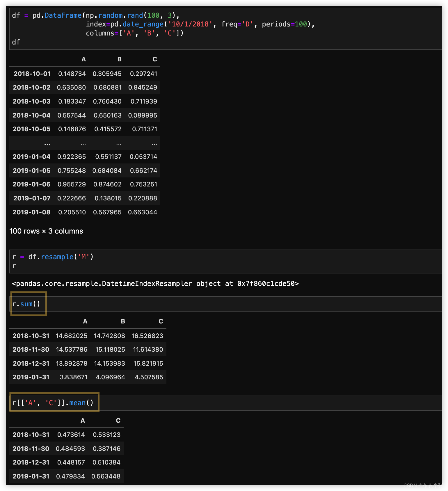
Task: Click value 0.557544 in first table
Action: pos(72,115)
